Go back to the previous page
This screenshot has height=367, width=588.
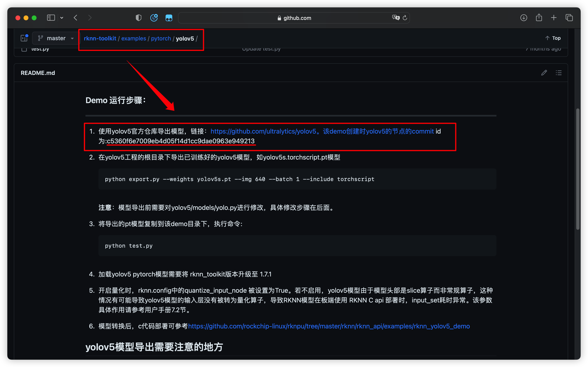click(x=76, y=18)
